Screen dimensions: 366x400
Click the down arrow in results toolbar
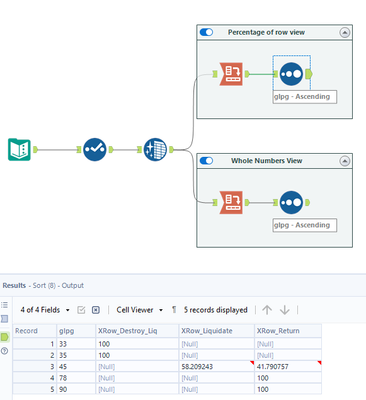coord(284,310)
